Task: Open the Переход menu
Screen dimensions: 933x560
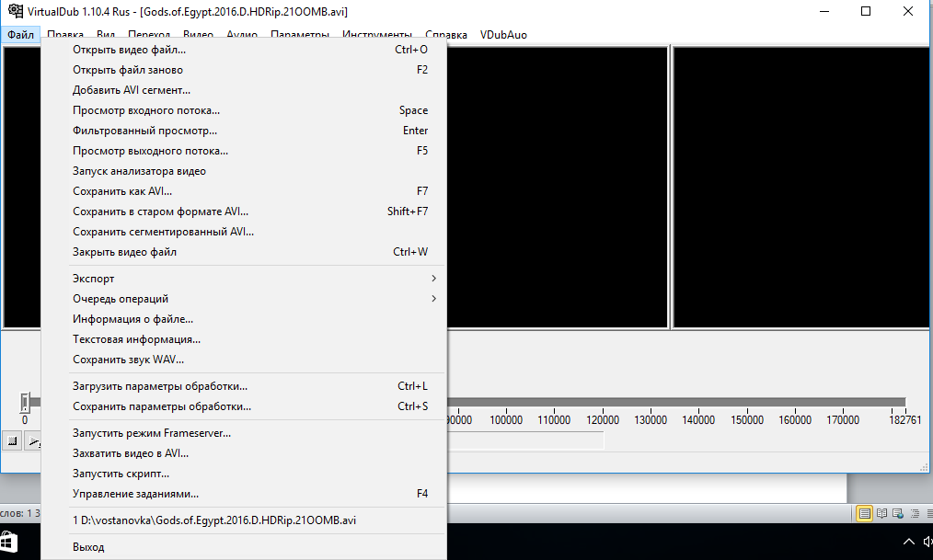Action: point(149,34)
